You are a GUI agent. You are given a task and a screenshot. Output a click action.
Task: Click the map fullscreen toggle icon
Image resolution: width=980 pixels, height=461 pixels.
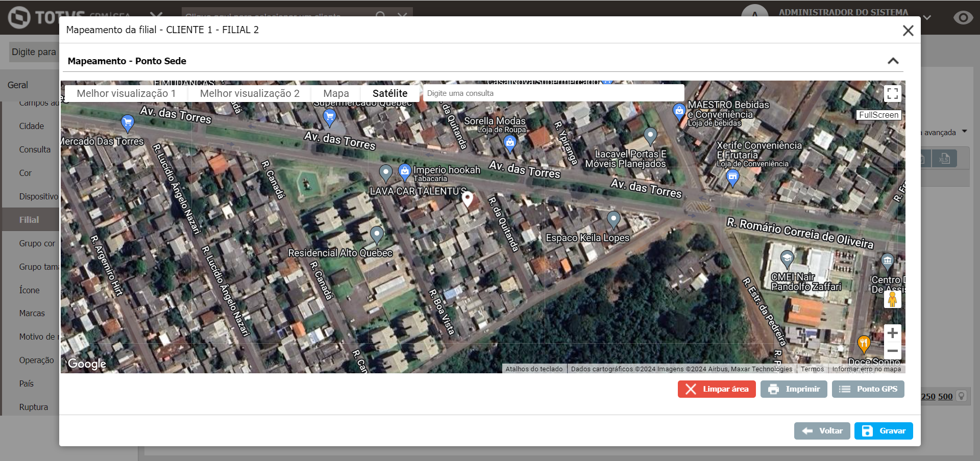point(892,93)
